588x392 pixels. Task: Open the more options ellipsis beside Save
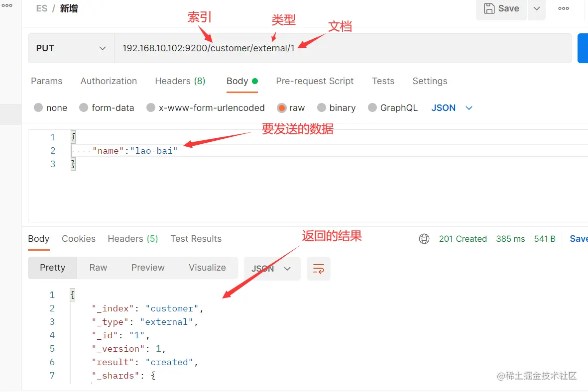click(x=563, y=8)
